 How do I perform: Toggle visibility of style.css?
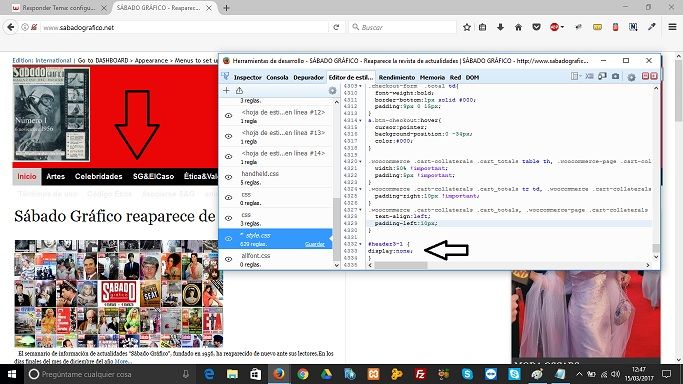[228, 239]
